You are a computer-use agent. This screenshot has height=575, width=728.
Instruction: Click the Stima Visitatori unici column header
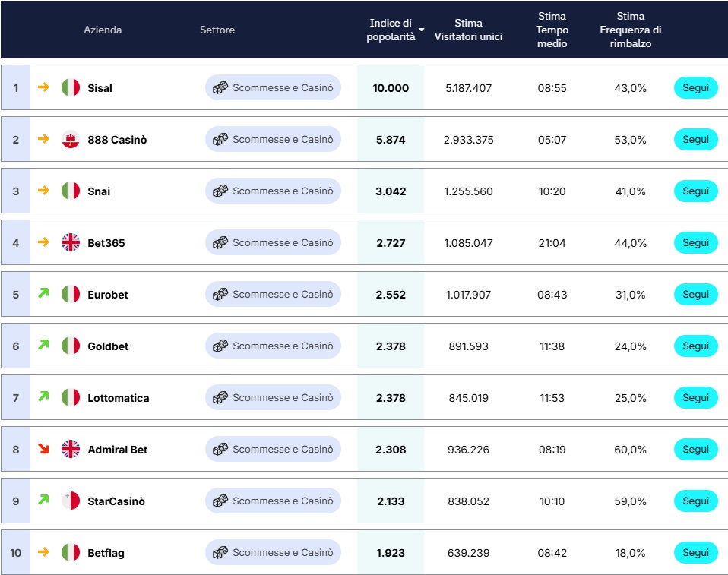pyautogui.click(x=468, y=30)
